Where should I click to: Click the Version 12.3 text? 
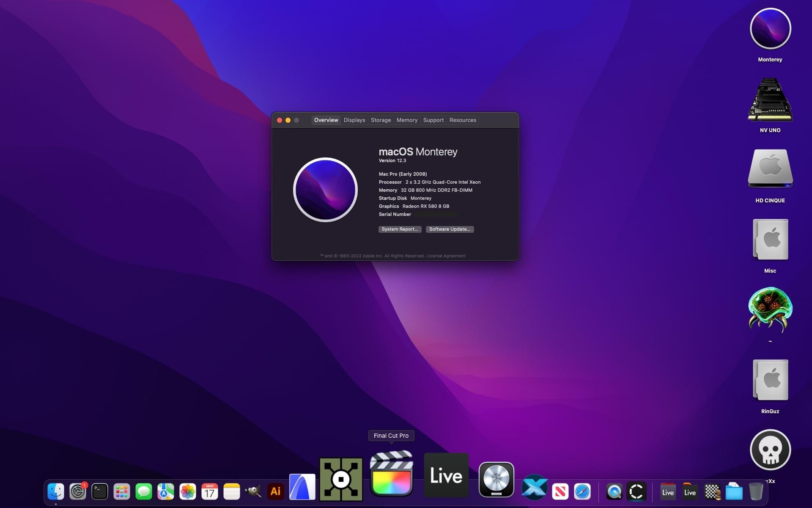pos(392,160)
